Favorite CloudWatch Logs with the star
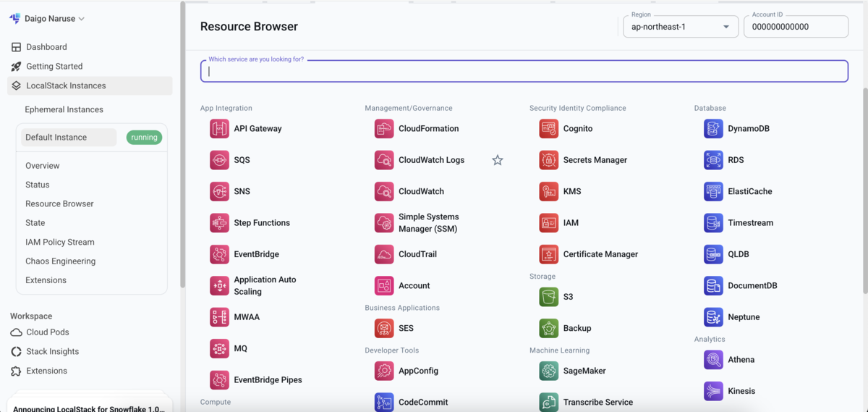The width and height of the screenshot is (868, 412). [498, 160]
